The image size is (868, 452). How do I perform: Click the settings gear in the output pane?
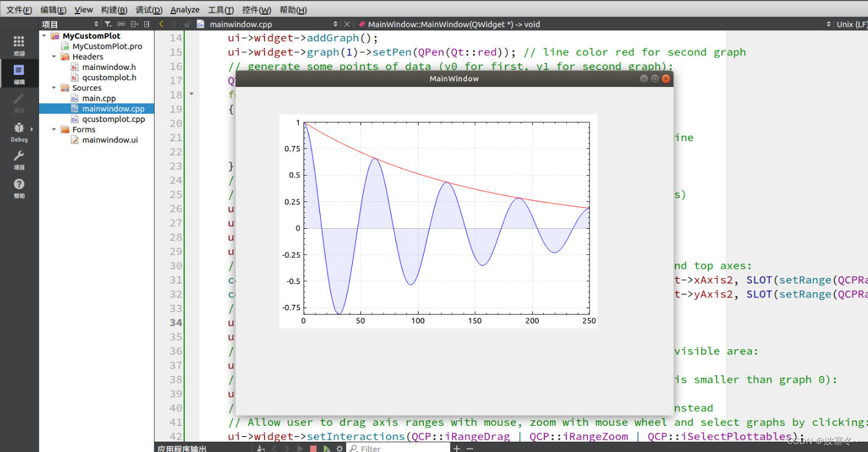339,448
